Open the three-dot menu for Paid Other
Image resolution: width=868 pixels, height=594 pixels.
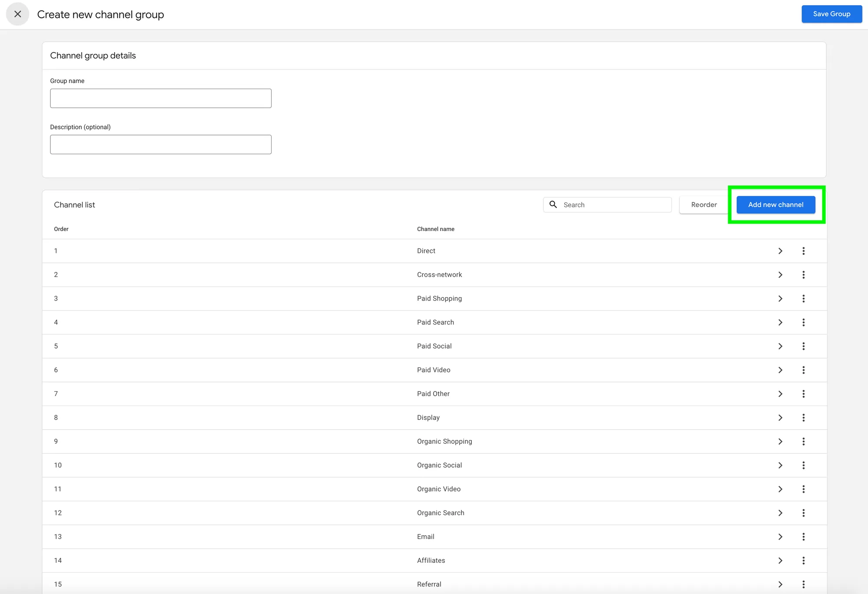[x=803, y=394]
